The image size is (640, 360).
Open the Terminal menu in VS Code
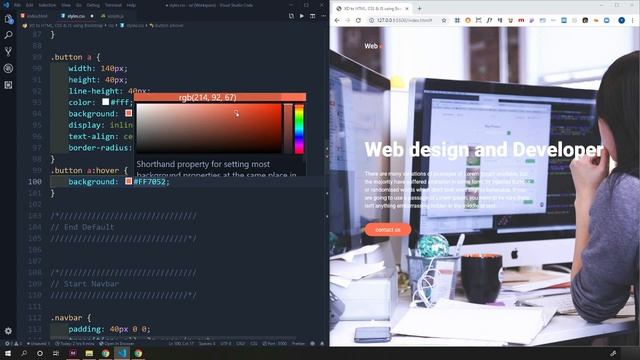pos(113,5)
